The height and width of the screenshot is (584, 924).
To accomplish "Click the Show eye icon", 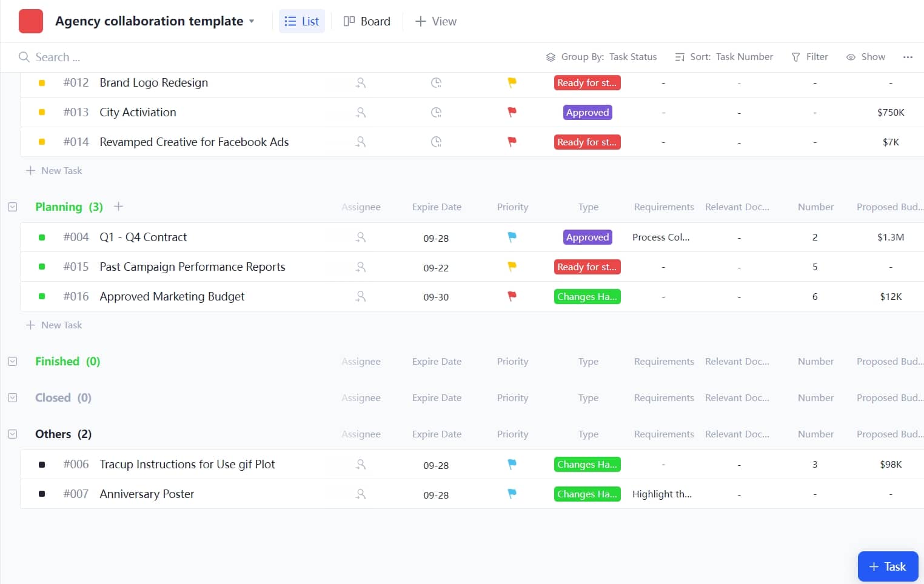I will point(851,56).
